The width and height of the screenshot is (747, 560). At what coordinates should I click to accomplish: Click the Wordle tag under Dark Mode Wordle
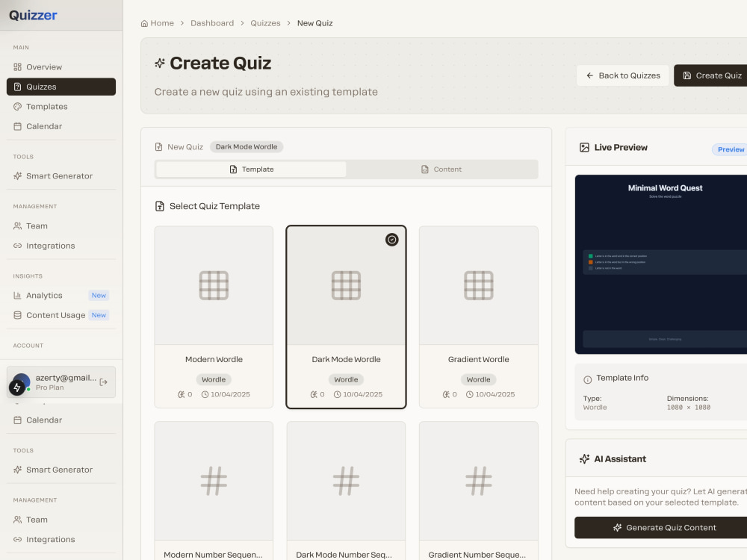pos(346,379)
